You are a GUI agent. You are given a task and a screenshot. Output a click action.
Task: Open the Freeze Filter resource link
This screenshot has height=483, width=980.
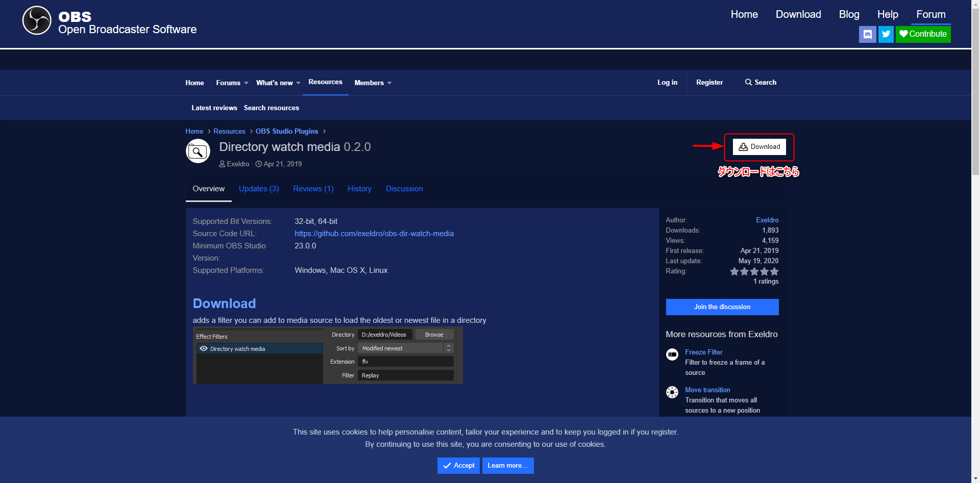point(704,352)
